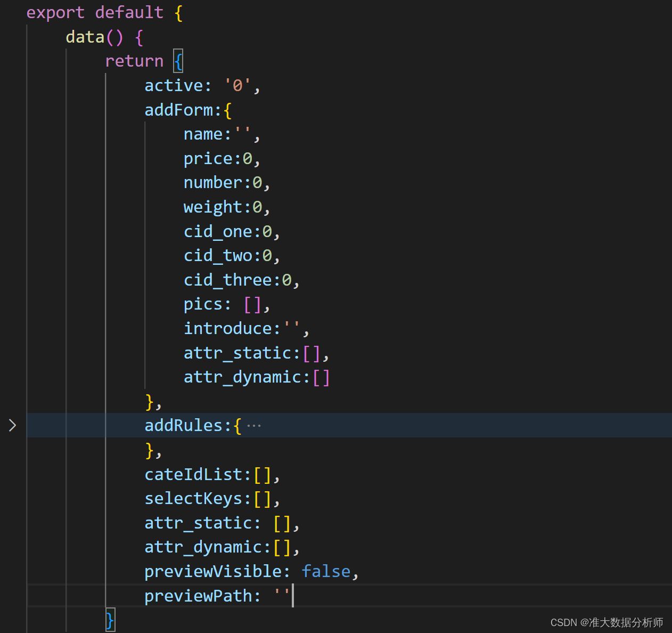Click the 'attr_static: [],' line with a space
The width and height of the screenshot is (672, 633).
pyautogui.click(x=223, y=523)
